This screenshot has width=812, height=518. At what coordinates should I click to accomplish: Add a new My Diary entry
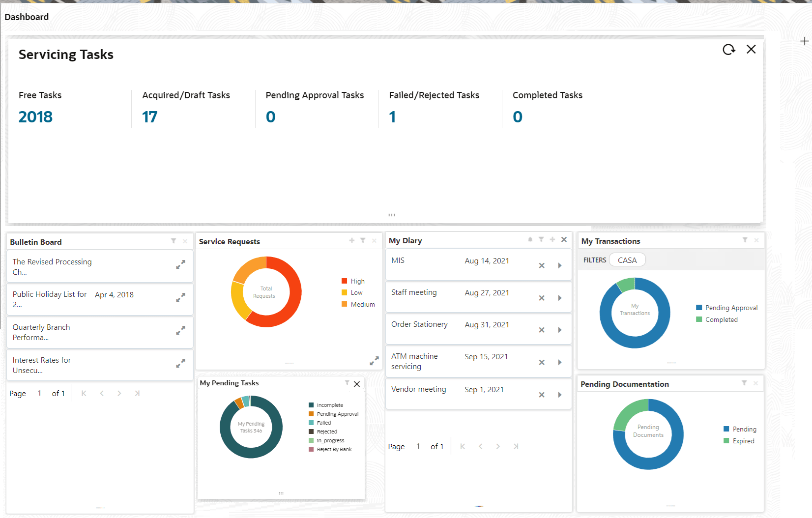552,239
